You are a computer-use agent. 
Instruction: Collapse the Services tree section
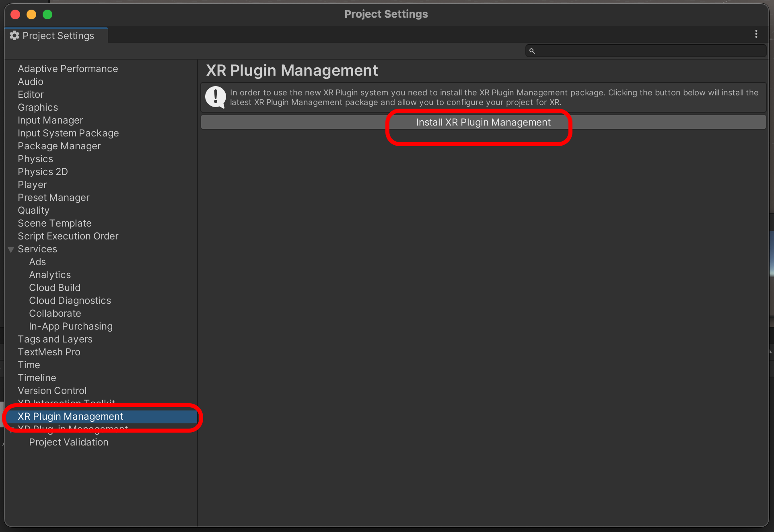(11, 250)
